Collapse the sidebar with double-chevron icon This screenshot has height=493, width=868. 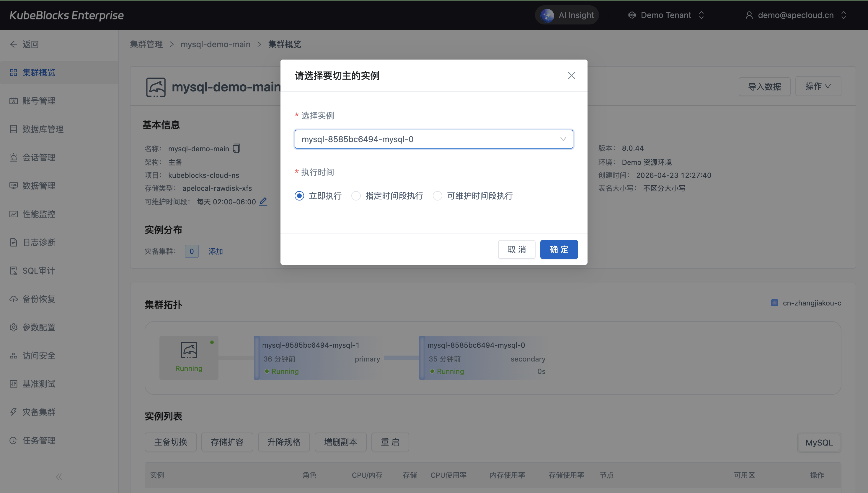point(59,477)
